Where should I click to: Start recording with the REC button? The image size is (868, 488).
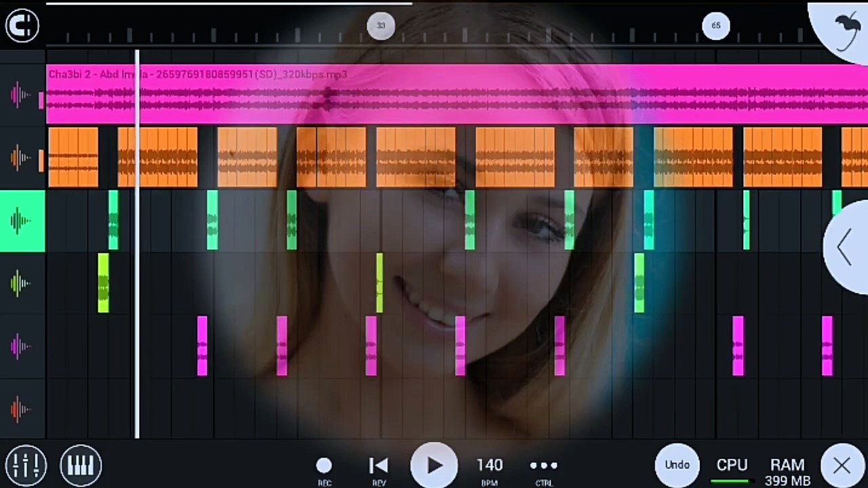324,470
